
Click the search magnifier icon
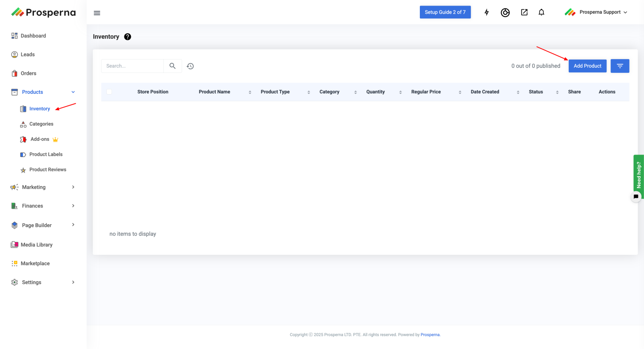[x=173, y=66]
